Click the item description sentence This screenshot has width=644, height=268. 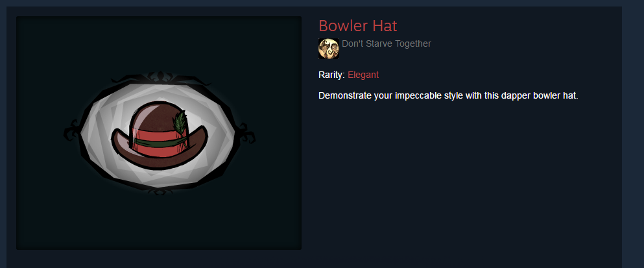pyautogui.click(x=448, y=96)
